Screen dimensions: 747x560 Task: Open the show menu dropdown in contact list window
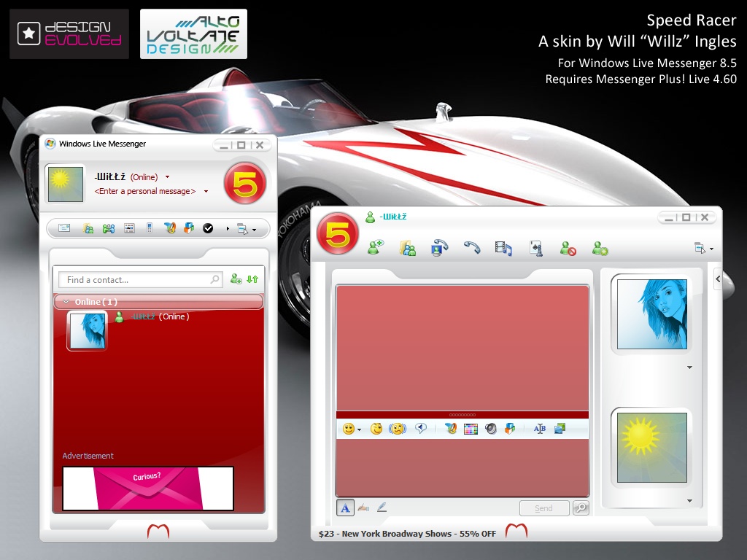coord(247,229)
